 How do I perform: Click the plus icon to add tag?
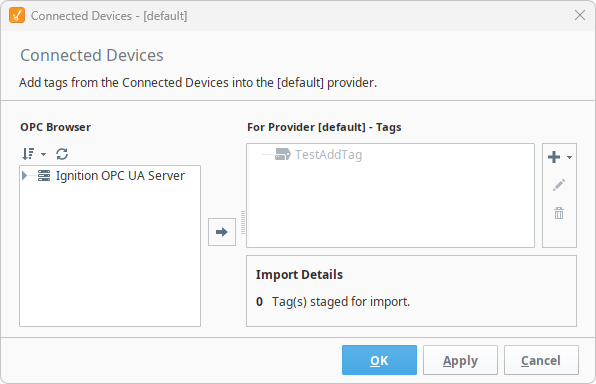(x=554, y=157)
